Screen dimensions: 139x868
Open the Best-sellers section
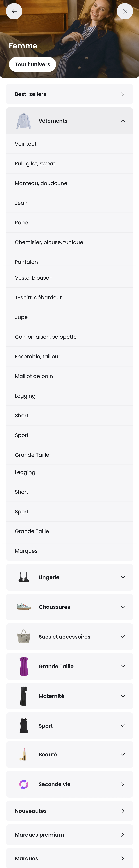pyautogui.click(x=69, y=94)
